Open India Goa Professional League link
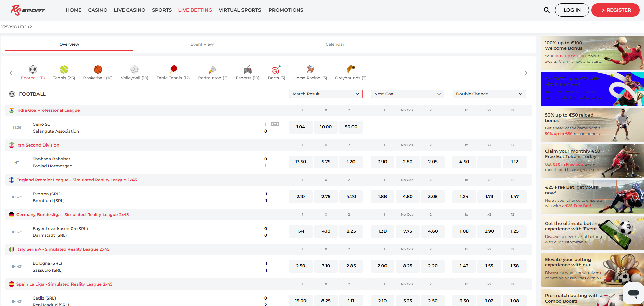Viewport: 644px width, 306px height. click(48, 110)
